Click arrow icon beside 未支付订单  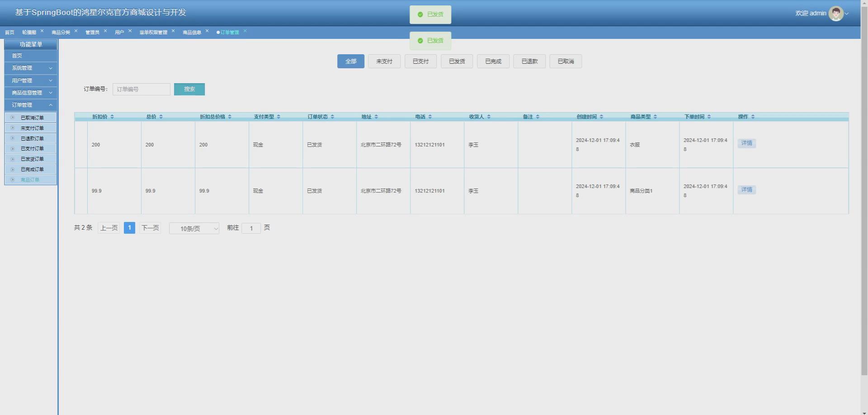[x=13, y=128]
